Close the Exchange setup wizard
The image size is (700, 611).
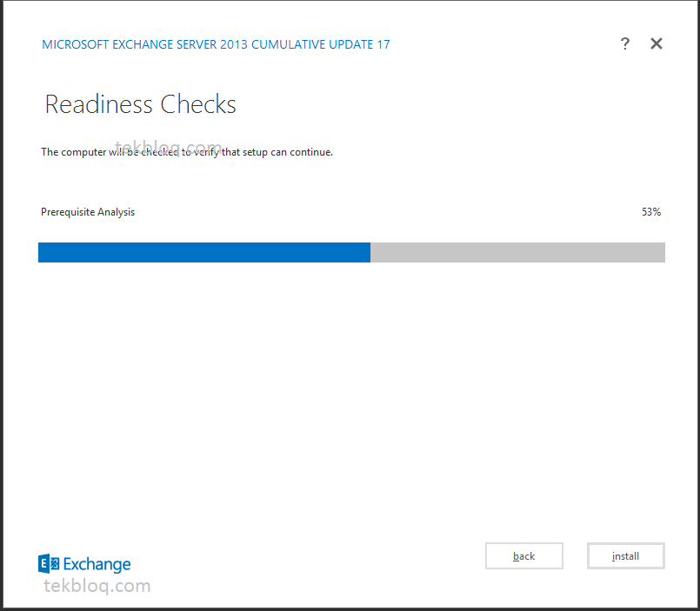[x=657, y=43]
